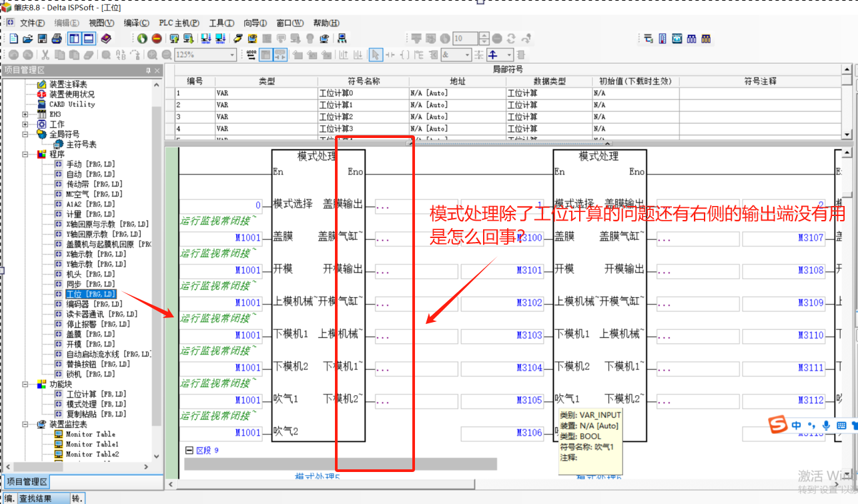858x504 pixels.
Task: Click the red Stop PLC icon
Action: tap(157, 39)
